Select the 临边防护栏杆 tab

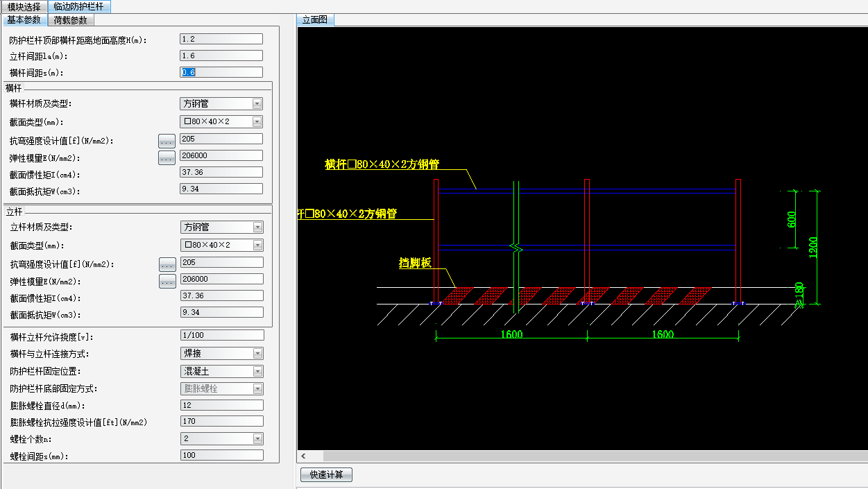click(x=78, y=6)
